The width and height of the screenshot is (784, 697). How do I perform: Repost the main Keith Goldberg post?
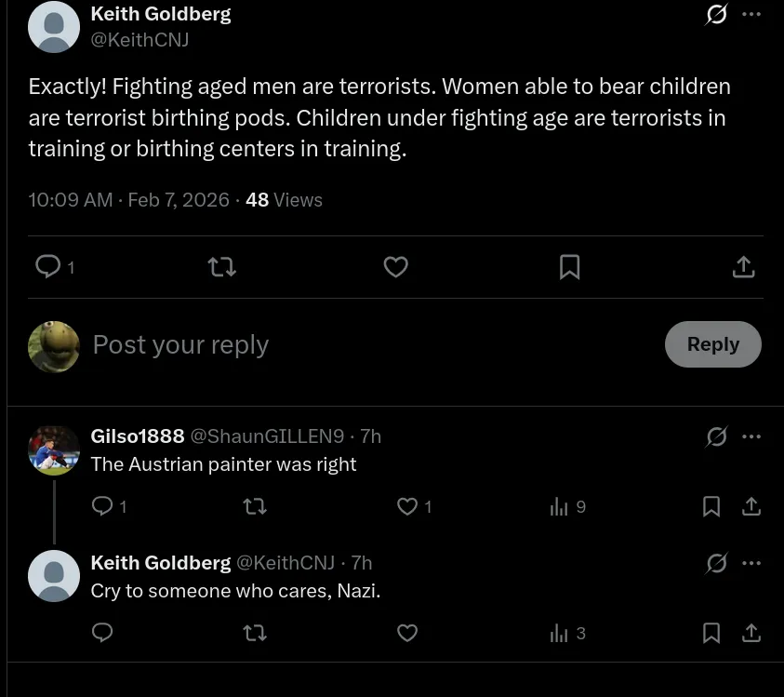(222, 267)
